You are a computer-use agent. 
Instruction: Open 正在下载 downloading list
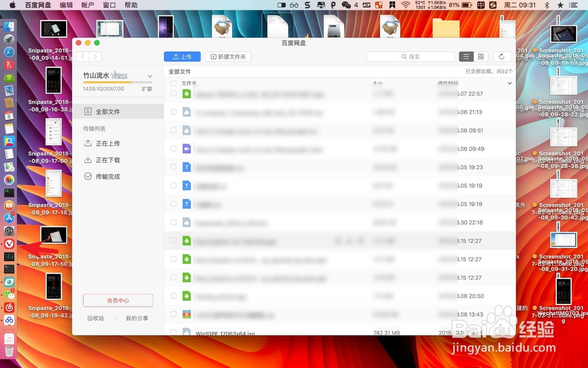point(102,160)
